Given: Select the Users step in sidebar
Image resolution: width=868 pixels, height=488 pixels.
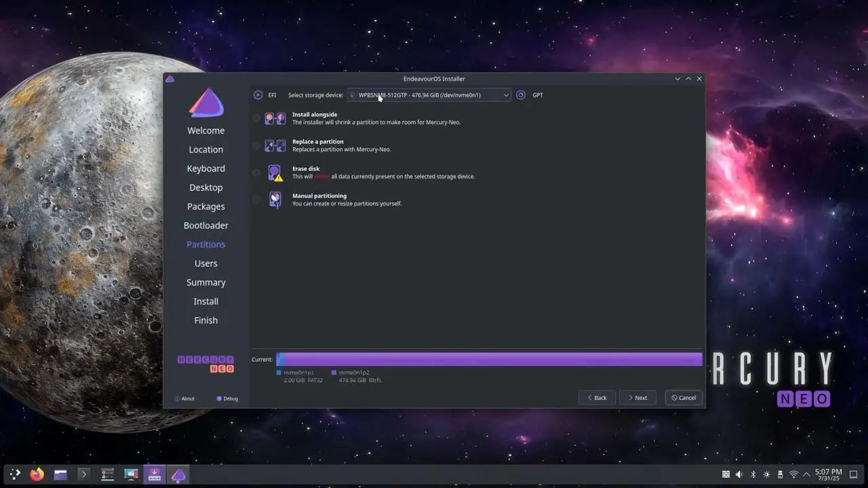Looking at the screenshot, I should click(206, 264).
